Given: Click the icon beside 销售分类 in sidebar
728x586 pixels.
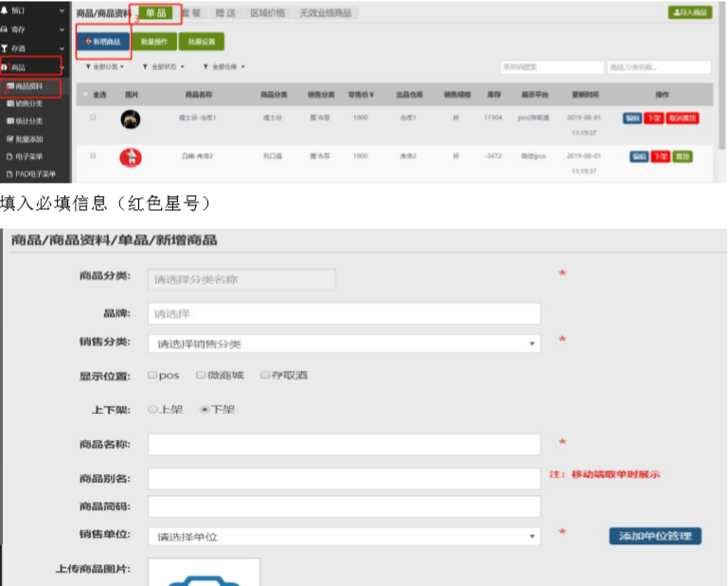Looking at the screenshot, I should (10, 103).
